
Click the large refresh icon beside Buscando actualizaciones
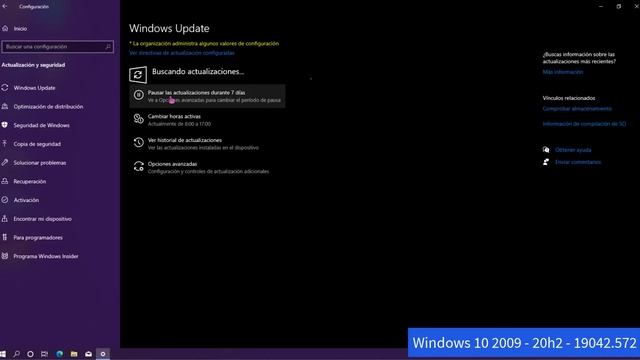tap(138, 75)
